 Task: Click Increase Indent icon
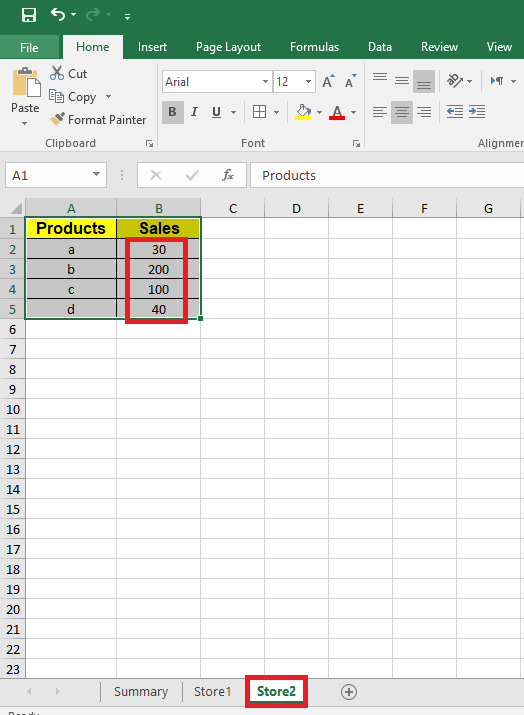[477, 112]
